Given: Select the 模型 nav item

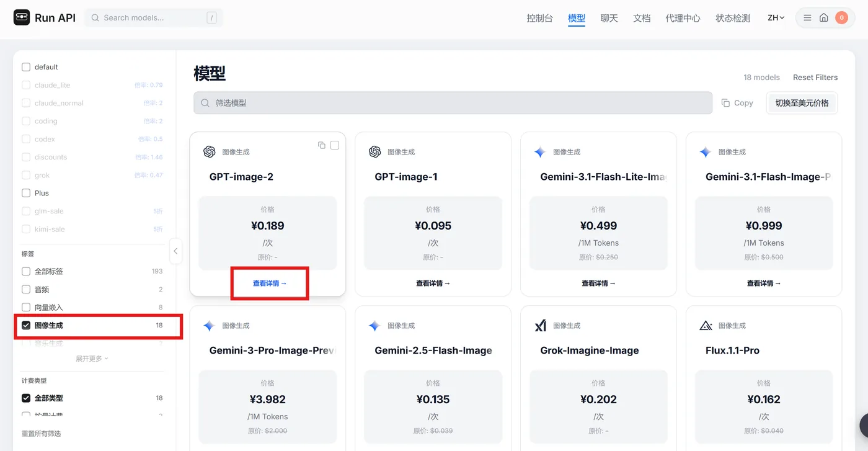Looking at the screenshot, I should click(x=577, y=18).
